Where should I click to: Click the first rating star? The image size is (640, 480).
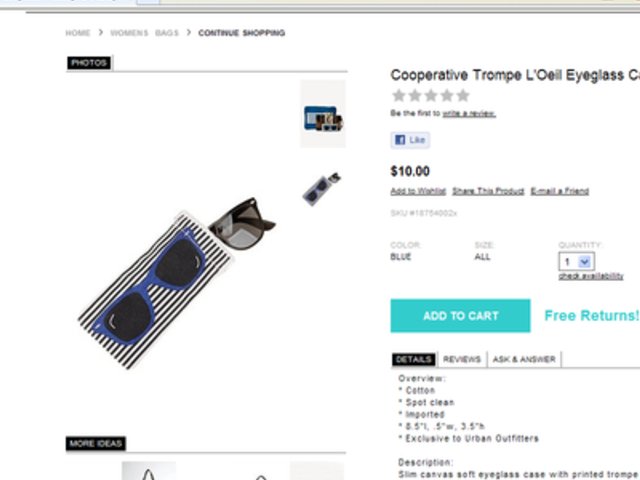398,96
